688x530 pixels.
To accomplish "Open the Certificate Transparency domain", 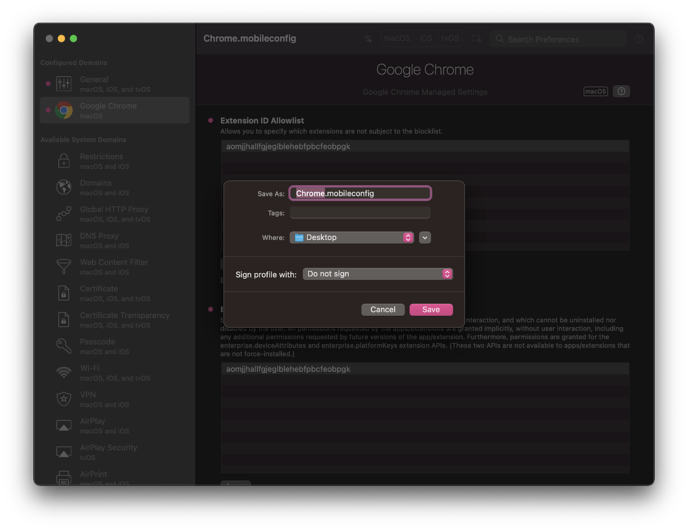I will pyautogui.click(x=115, y=319).
